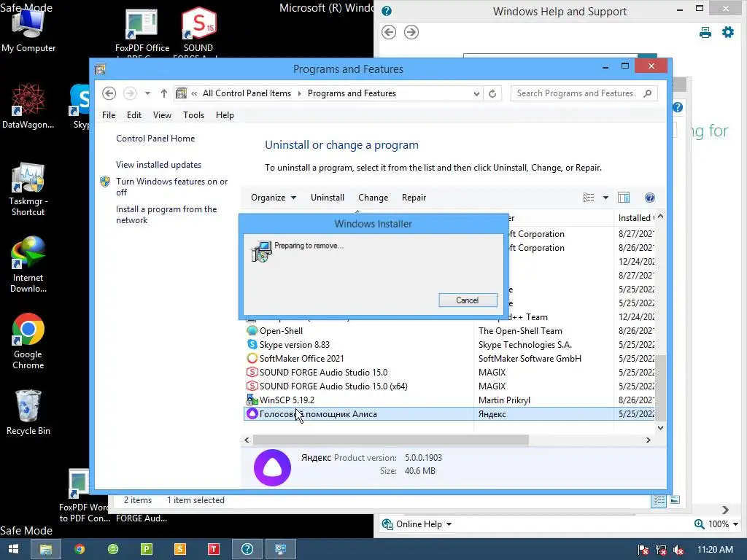
Task: Open the Tools menu
Action: pos(193,115)
